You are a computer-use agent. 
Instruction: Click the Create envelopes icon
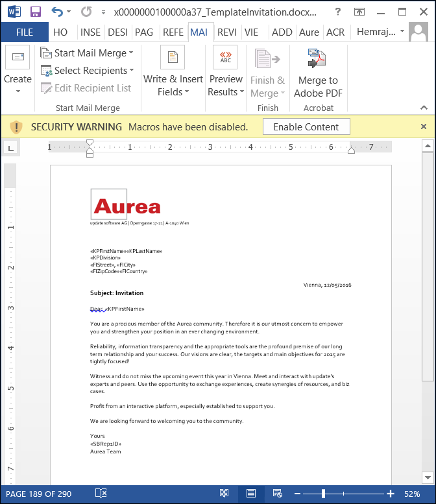click(18, 57)
